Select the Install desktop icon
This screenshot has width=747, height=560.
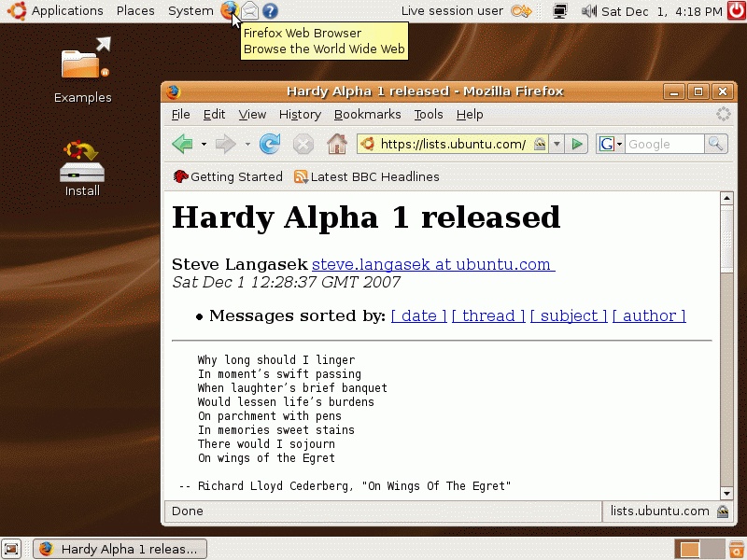[82, 169]
